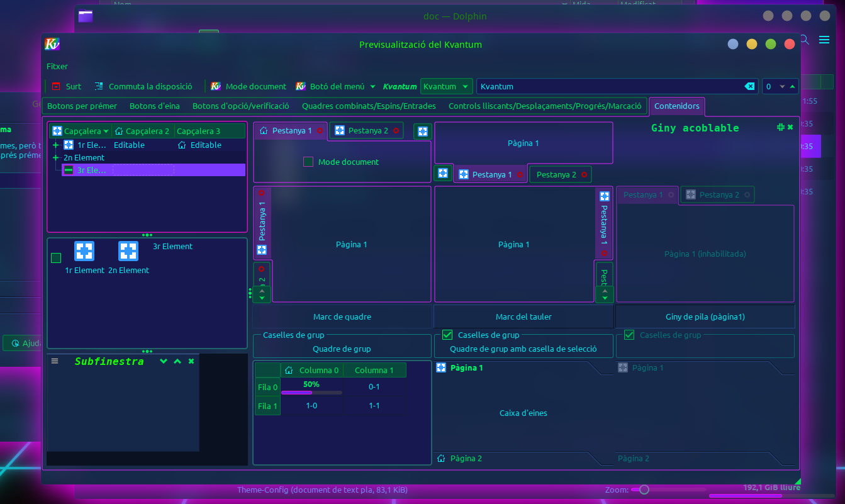Screen dimensions: 845x504
Task: Click the Capçalera sort indicator arrow
Action: [x=106, y=131]
